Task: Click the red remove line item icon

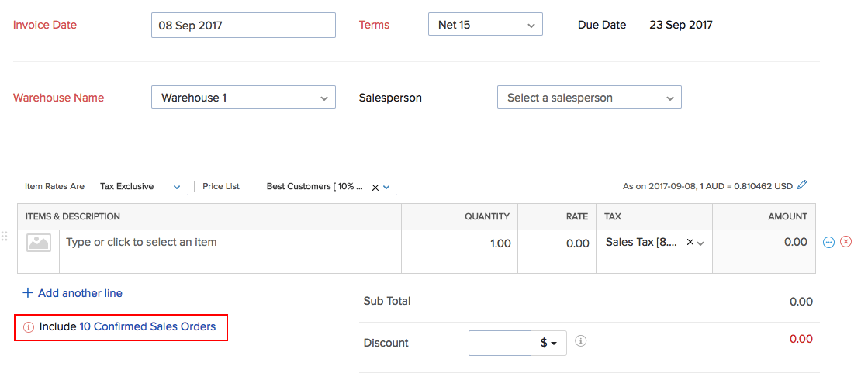Action: point(846,242)
